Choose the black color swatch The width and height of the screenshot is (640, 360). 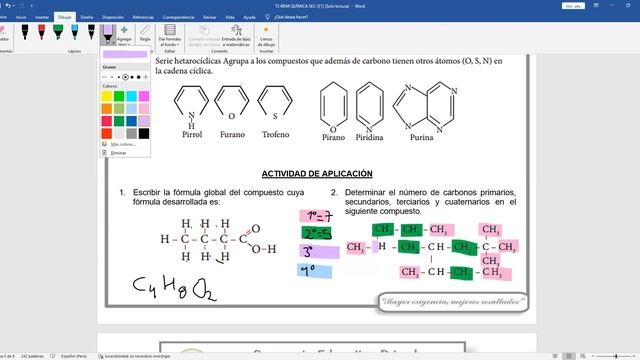point(144,133)
